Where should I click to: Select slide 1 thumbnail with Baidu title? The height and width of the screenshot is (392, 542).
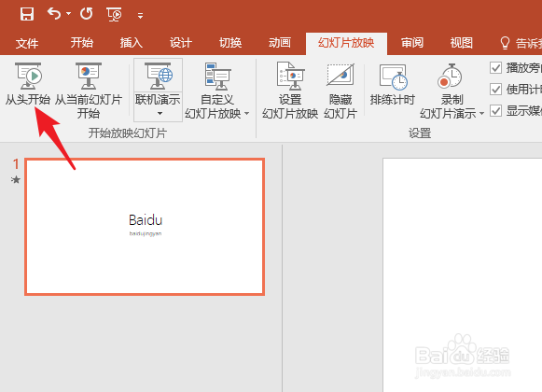click(x=145, y=227)
